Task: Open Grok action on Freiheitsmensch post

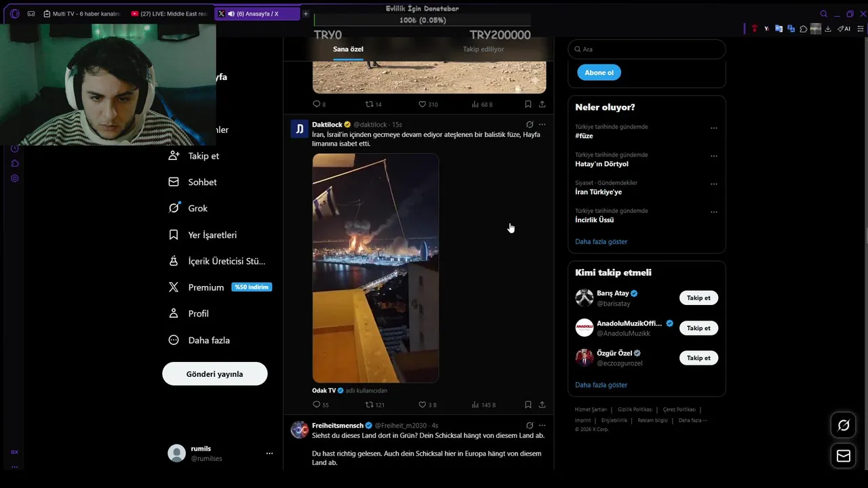Action: click(530, 426)
